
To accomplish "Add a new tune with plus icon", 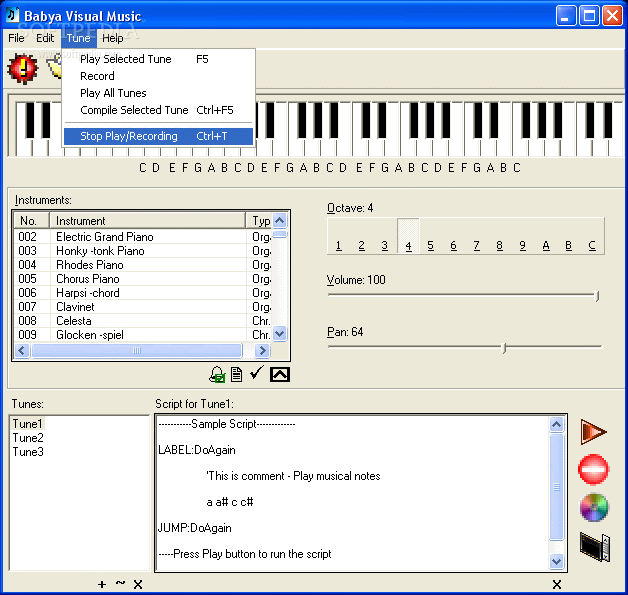I will point(102,585).
